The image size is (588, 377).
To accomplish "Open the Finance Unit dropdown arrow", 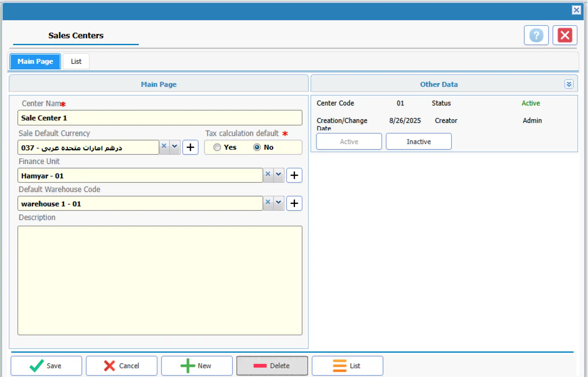I will tap(278, 175).
